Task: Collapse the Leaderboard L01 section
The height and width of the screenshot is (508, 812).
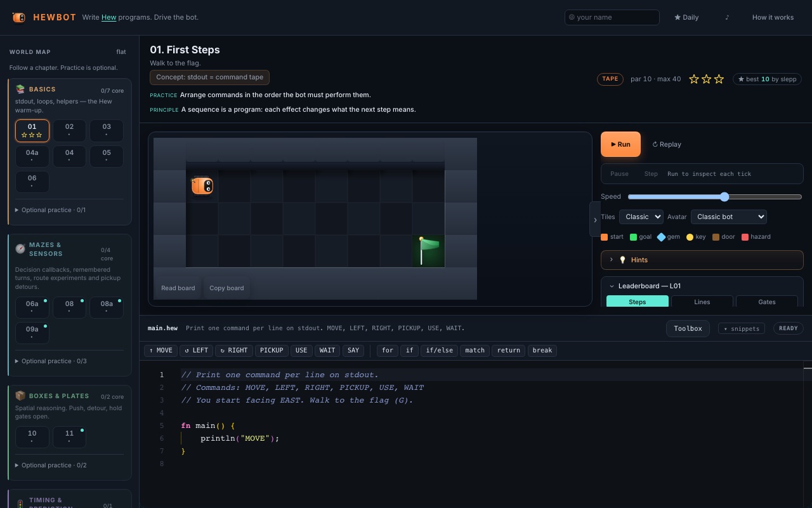Action: coord(702,286)
